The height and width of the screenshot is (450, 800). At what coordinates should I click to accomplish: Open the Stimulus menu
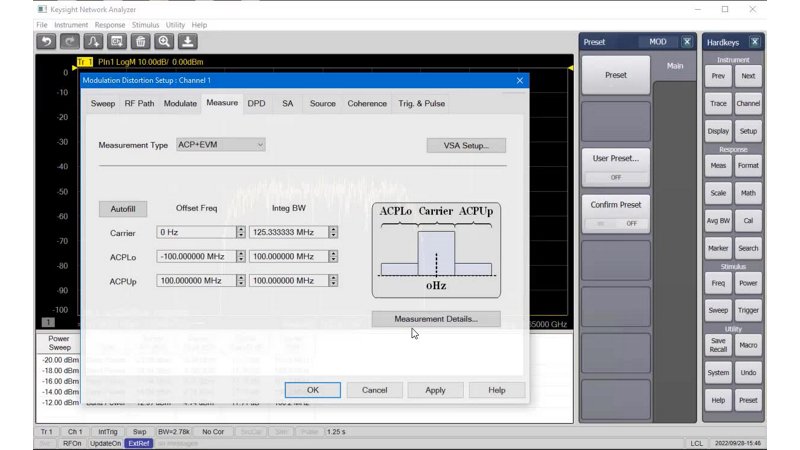click(x=145, y=25)
